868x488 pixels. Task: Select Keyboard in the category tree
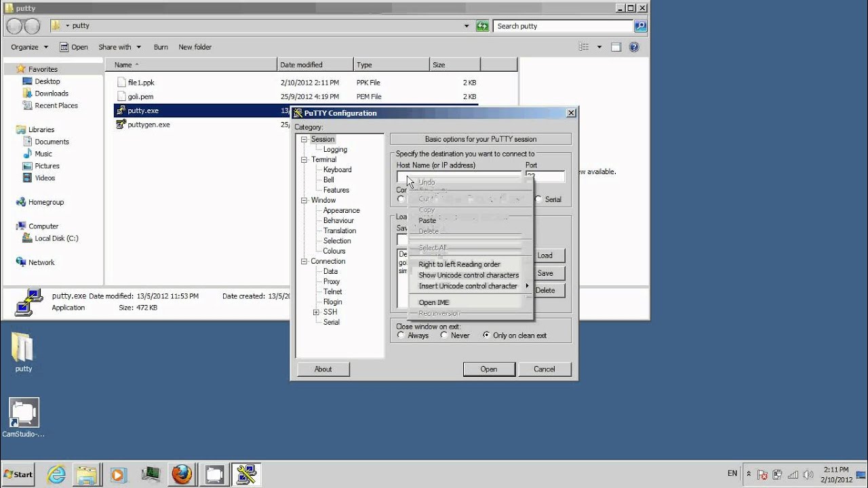pos(337,169)
